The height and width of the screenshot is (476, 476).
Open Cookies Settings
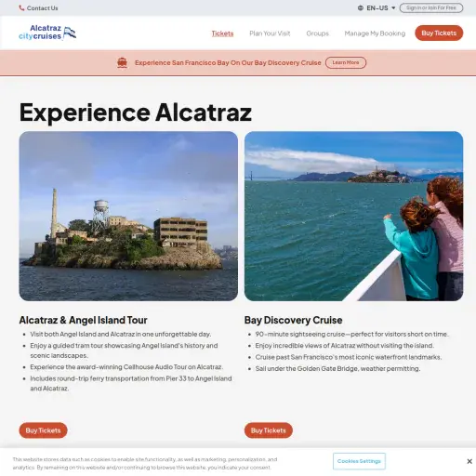point(359,461)
